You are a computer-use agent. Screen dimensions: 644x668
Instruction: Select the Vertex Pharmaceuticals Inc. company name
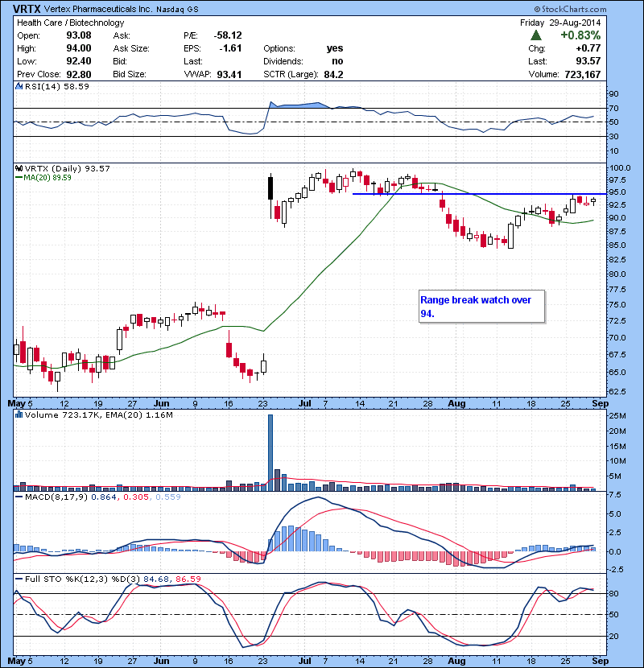tap(97, 9)
